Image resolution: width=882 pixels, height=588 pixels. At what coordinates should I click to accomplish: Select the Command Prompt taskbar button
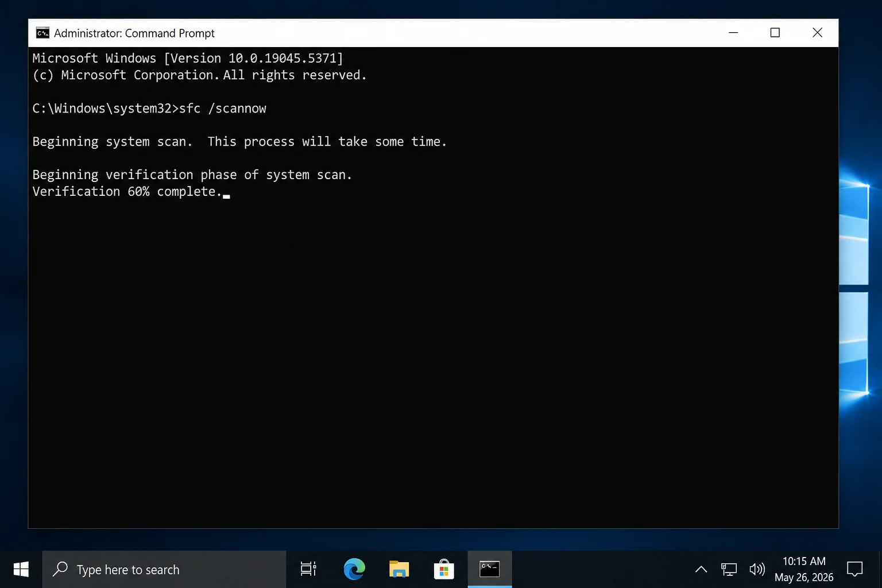tap(490, 569)
